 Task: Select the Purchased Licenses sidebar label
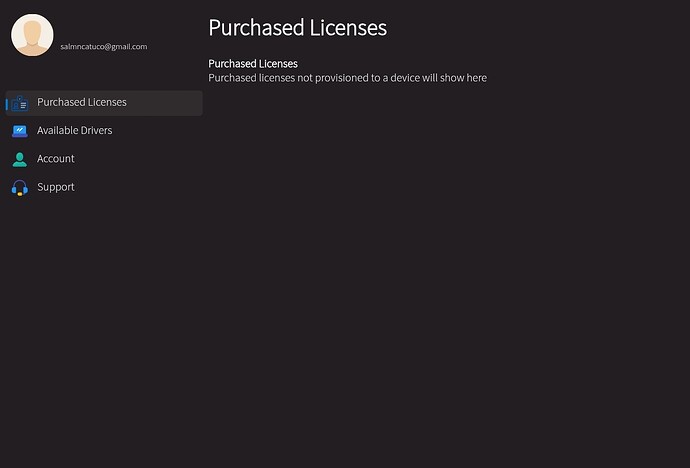(82, 102)
